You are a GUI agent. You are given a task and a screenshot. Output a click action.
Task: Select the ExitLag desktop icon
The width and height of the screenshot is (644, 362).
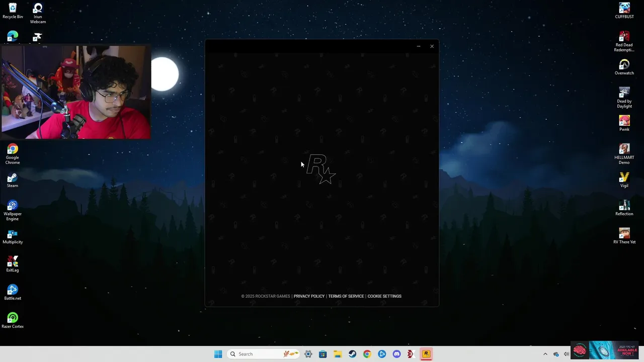click(x=13, y=264)
